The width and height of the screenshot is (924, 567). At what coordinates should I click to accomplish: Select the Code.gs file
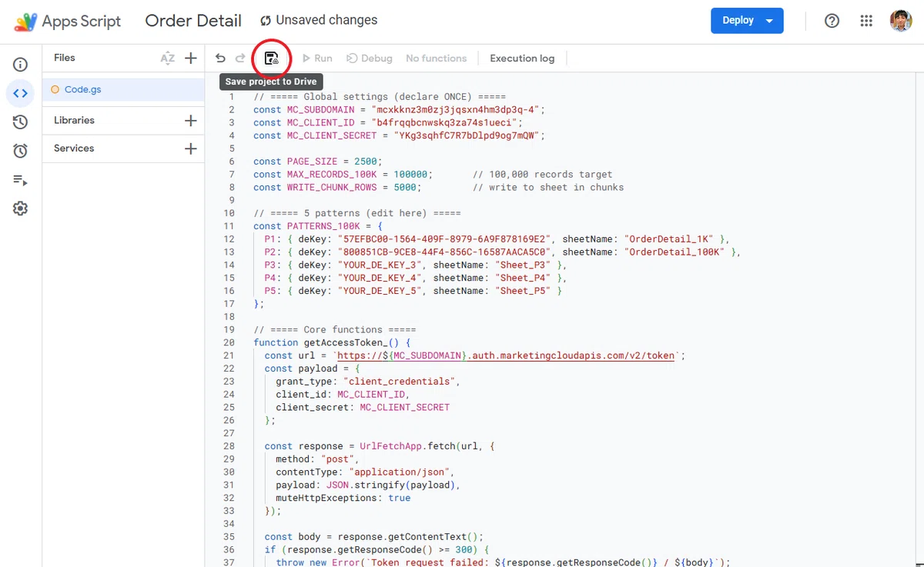123,89
